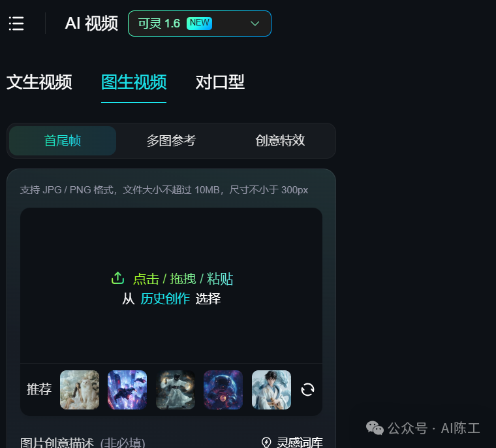496x448 pixels.
Task: Pick the neon cyberpunk city thumbnail
Action: (x=127, y=390)
